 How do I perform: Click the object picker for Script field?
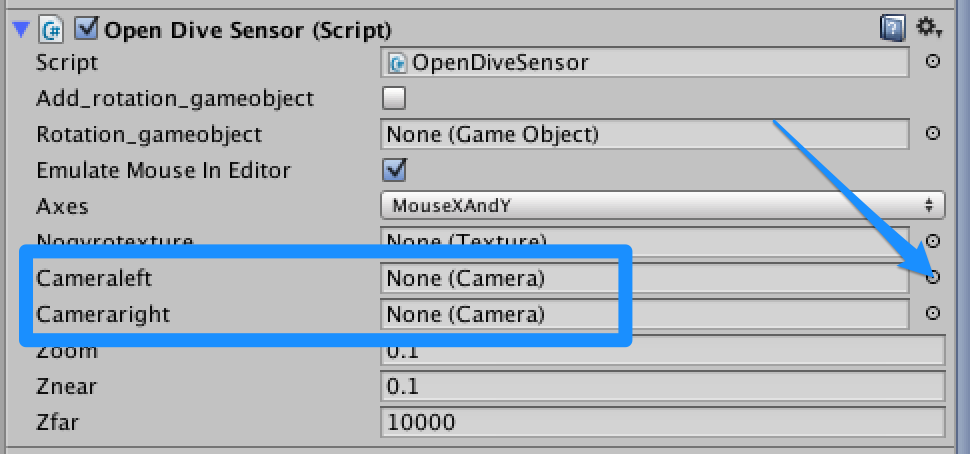coord(932,61)
